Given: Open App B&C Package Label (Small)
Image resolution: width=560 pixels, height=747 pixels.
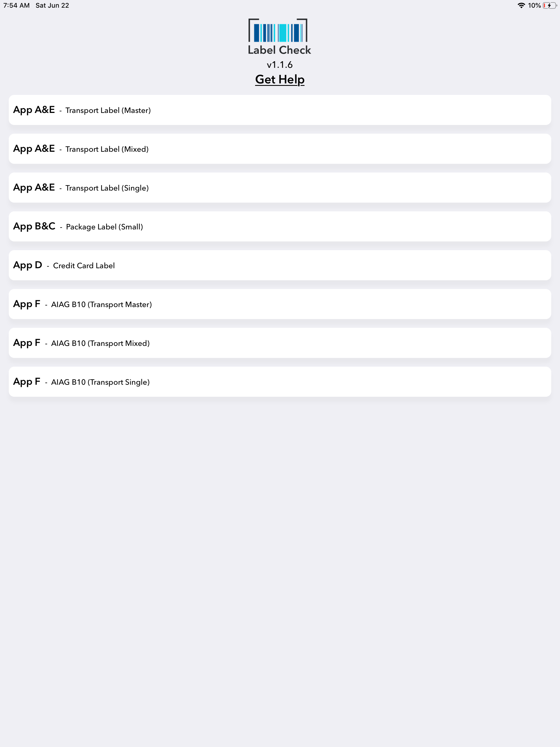Looking at the screenshot, I should click(x=280, y=226).
